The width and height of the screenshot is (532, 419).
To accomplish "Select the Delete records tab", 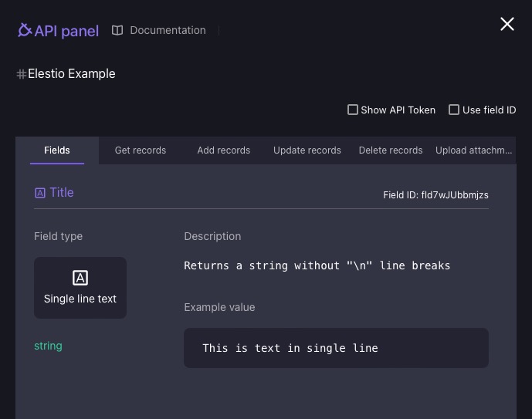I will (x=391, y=150).
